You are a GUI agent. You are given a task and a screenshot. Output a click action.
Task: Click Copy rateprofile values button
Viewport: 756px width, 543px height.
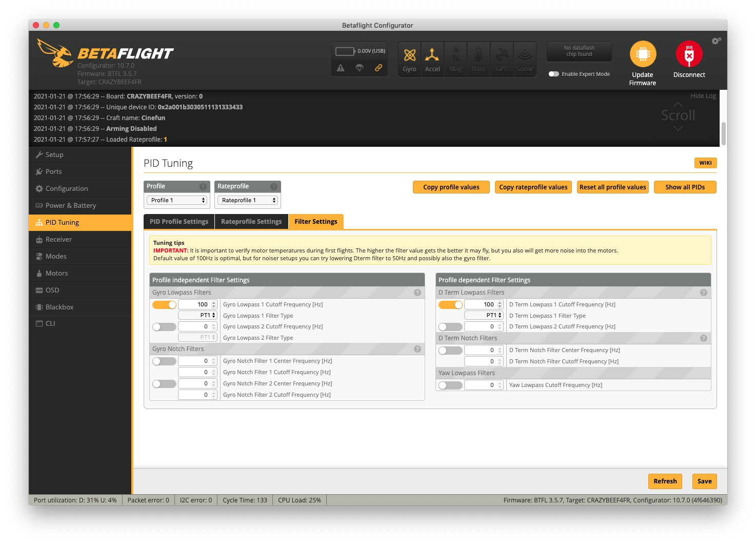tap(533, 187)
